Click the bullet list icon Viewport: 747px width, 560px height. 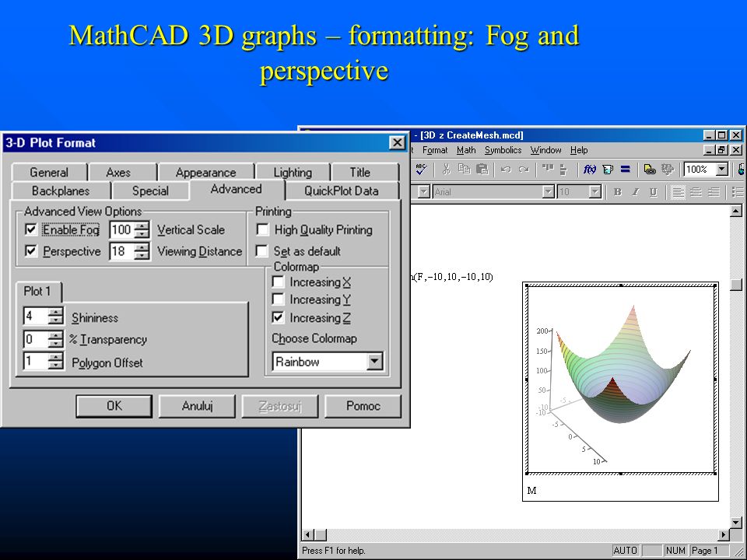738,192
